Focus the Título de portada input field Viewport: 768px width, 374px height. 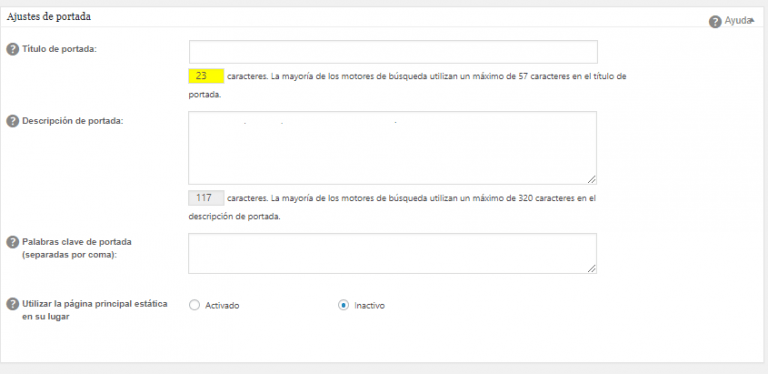pyautogui.click(x=393, y=52)
